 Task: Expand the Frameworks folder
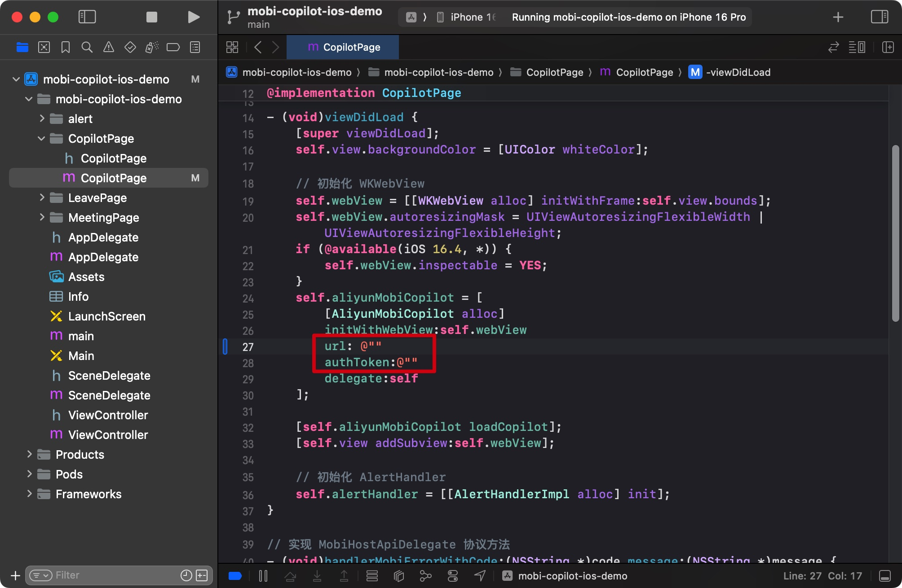29,494
